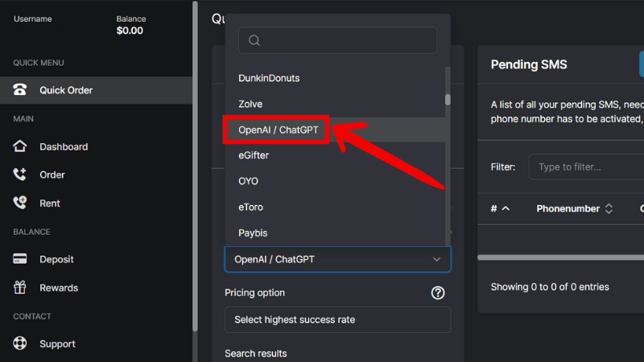
Task: Collapse the OpenAI / ChatGPT service dropdown
Action: point(337,259)
